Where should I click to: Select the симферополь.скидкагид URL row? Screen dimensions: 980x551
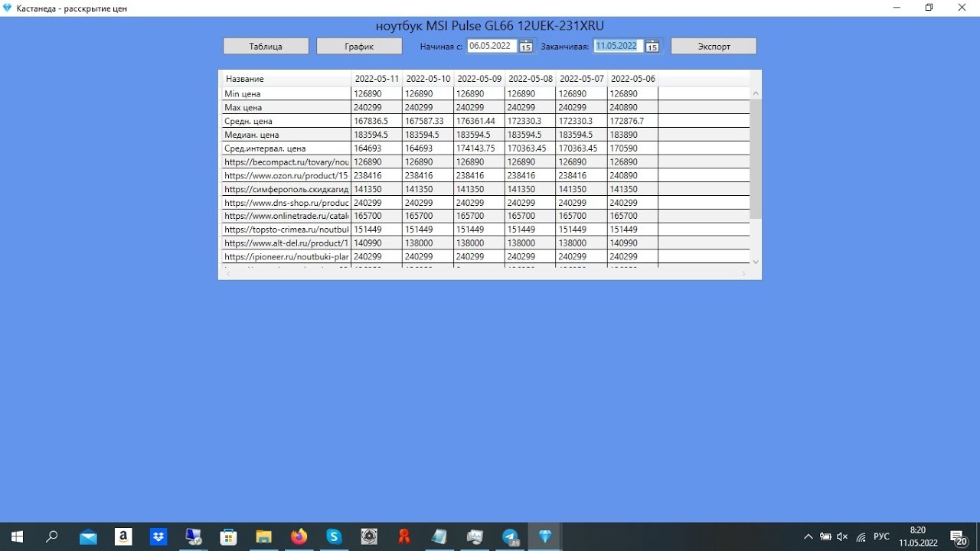(286, 189)
